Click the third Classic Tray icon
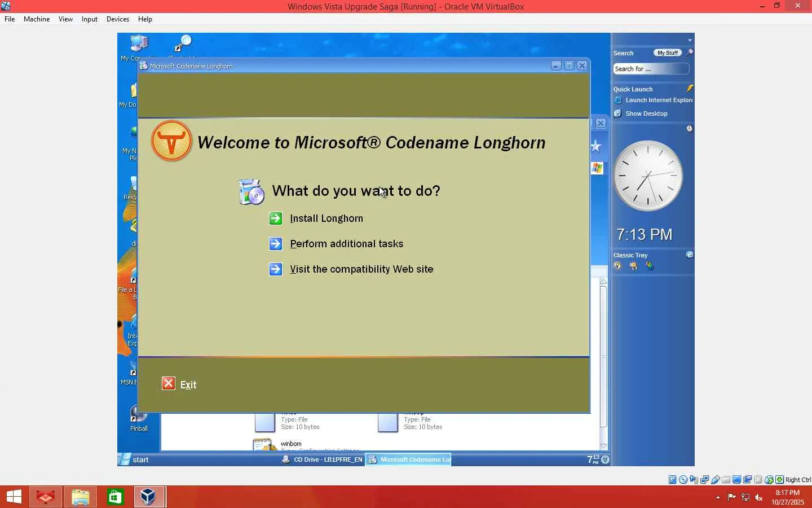 coord(650,266)
